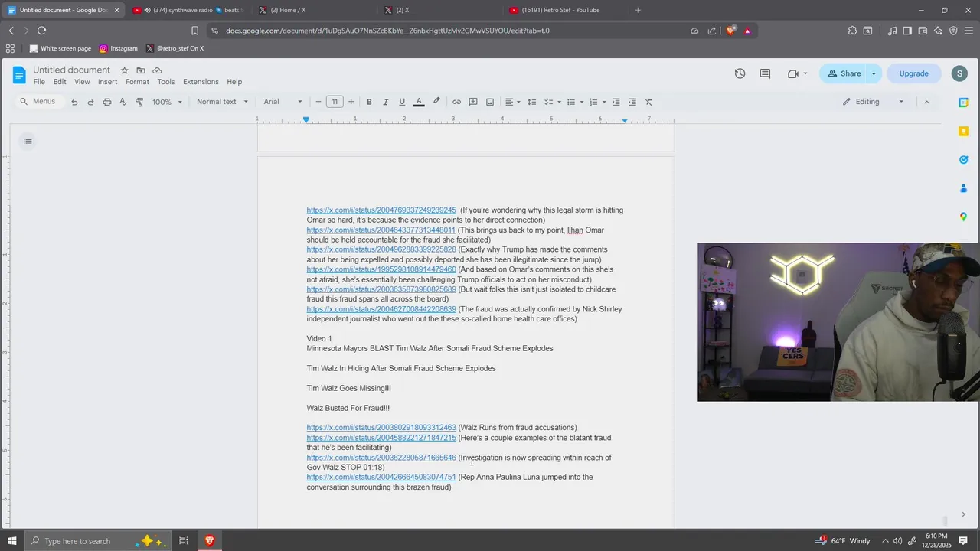
Task: Check the cloud document status icon
Action: coord(157,70)
